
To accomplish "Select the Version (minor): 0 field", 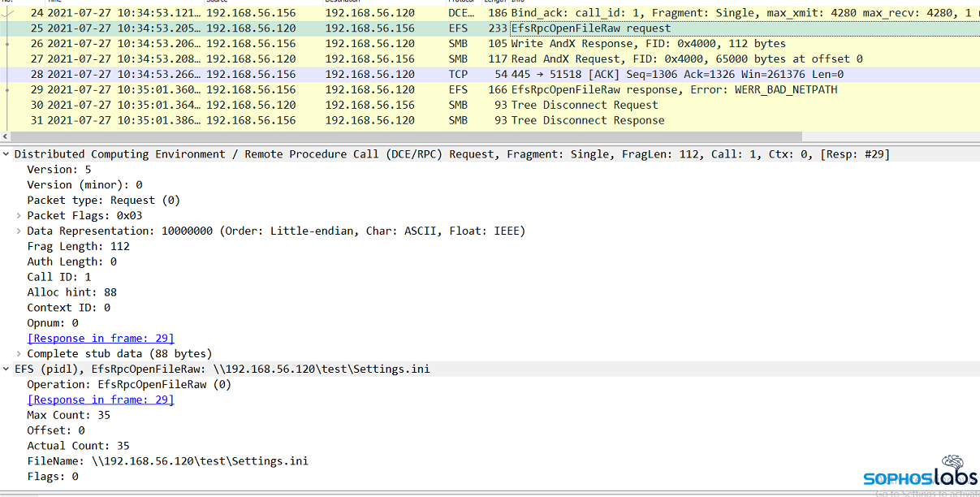I will tap(84, 185).
